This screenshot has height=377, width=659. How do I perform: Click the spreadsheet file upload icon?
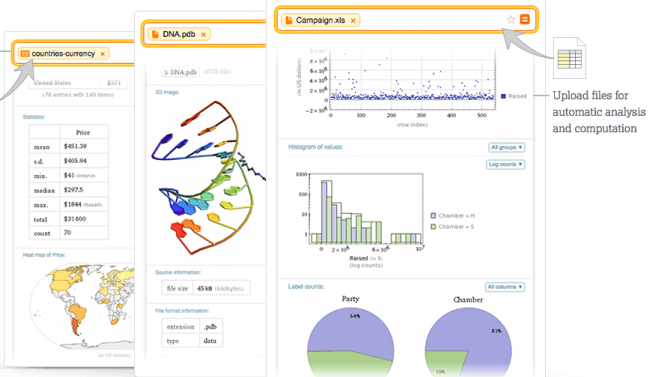569,58
